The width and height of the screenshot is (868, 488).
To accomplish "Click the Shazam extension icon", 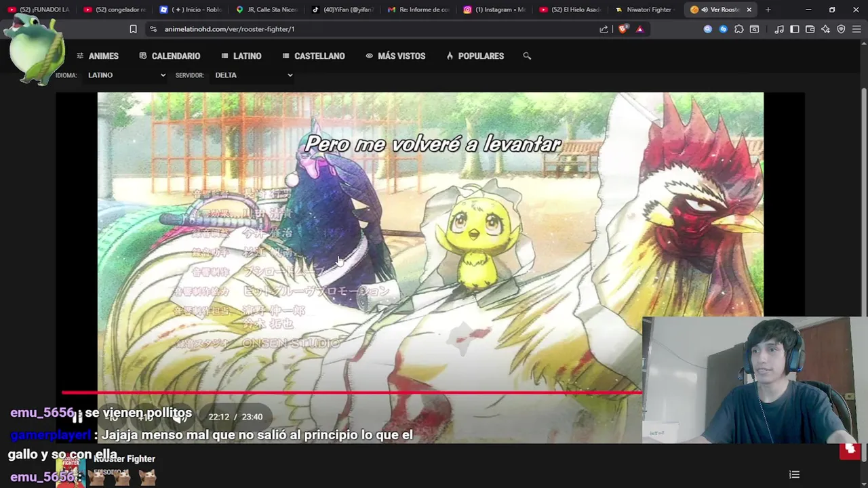I will (x=723, y=29).
